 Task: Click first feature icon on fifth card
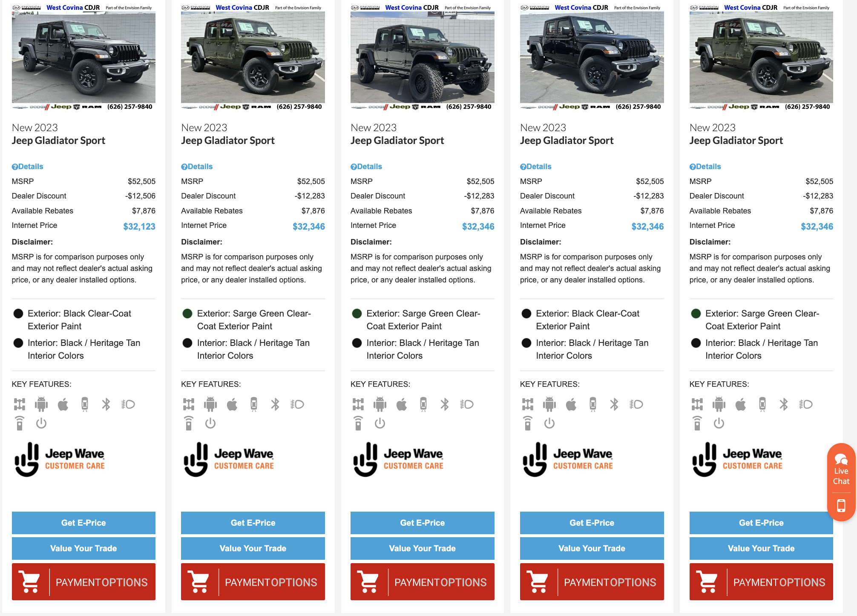(x=697, y=404)
